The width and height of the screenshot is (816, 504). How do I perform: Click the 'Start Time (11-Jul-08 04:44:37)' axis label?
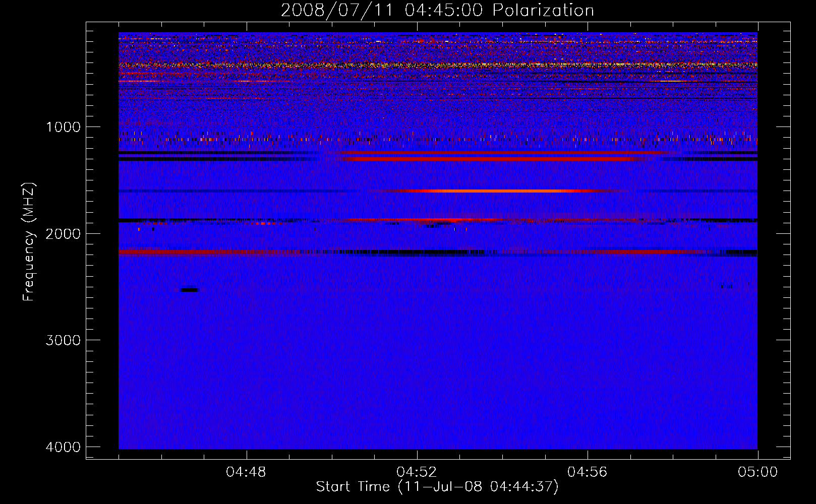click(x=437, y=487)
